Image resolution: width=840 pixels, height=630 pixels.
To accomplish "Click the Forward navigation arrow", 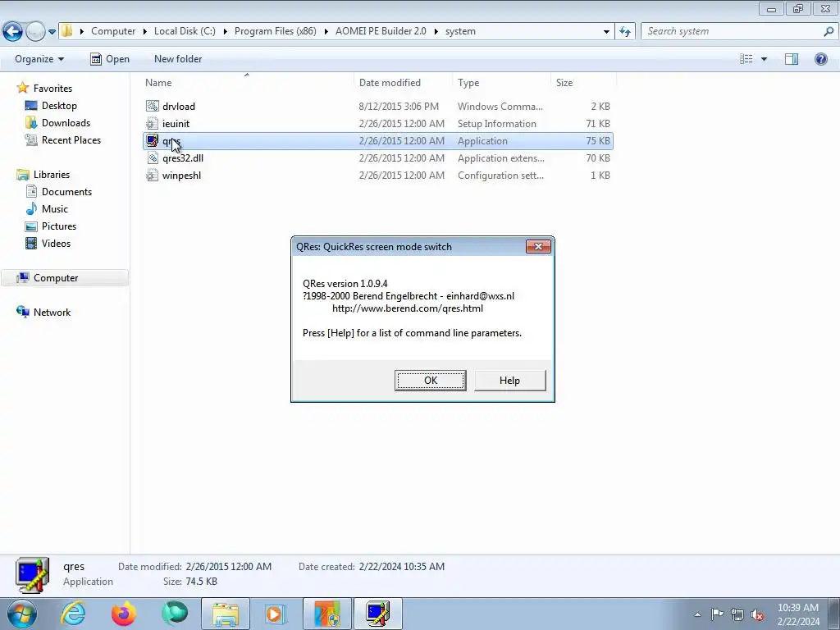I will (x=35, y=32).
